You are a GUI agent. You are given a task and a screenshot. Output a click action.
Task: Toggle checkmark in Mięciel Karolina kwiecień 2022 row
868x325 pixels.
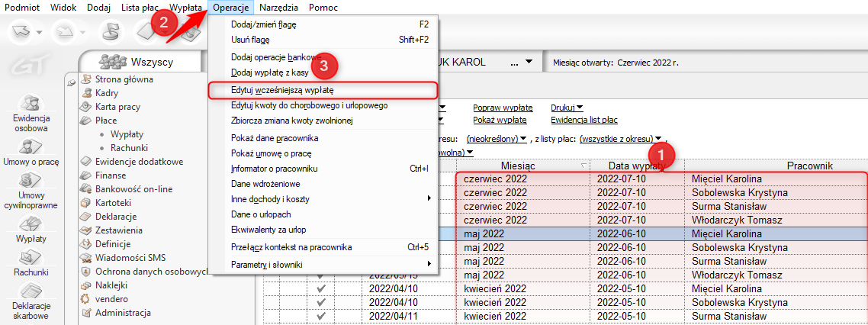tap(321, 289)
